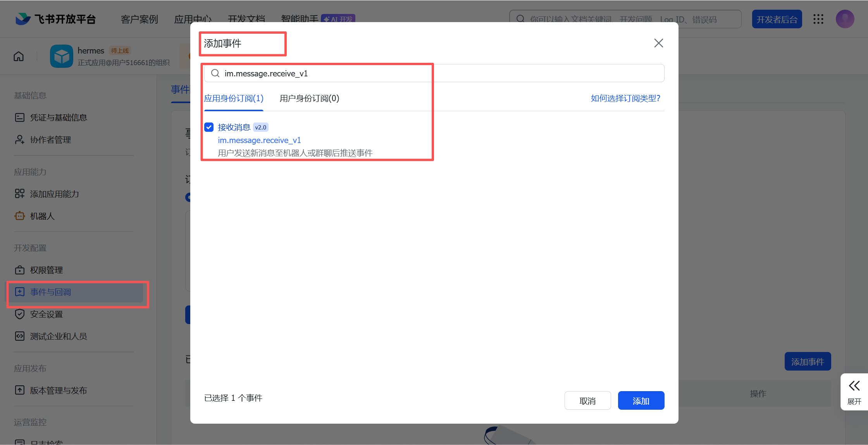Expand the collapsed panel via 展开 arrow
Viewport: 868px width, 445px height.
click(854, 386)
